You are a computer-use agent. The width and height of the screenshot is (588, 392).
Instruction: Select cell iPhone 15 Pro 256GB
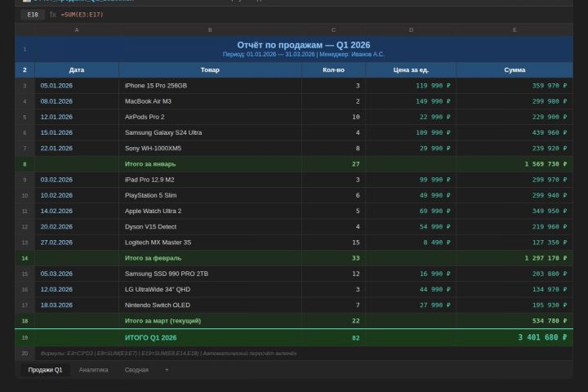[x=210, y=86]
